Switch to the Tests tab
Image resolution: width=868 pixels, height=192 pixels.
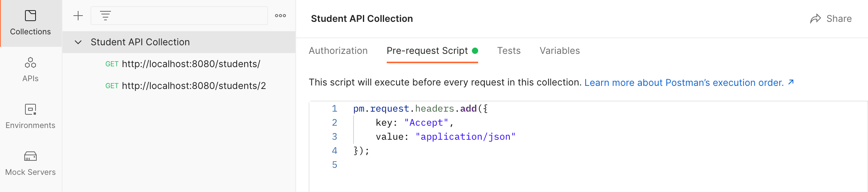click(x=509, y=51)
